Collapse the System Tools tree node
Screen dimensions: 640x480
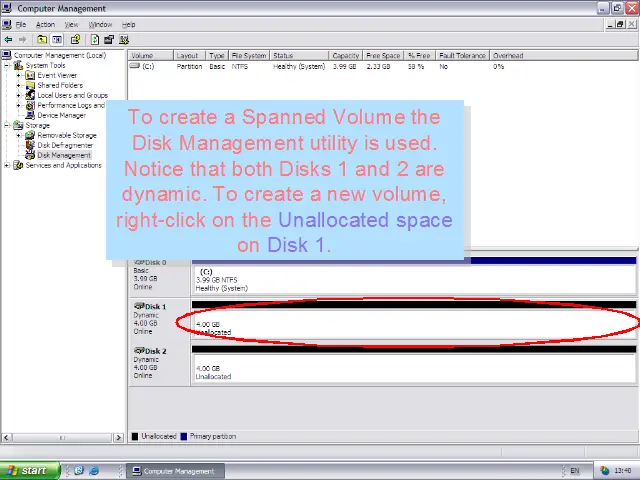click(x=7, y=65)
